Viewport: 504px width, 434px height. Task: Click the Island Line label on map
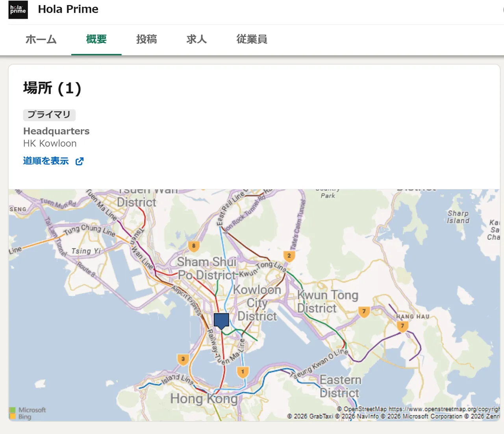[178, 379]
